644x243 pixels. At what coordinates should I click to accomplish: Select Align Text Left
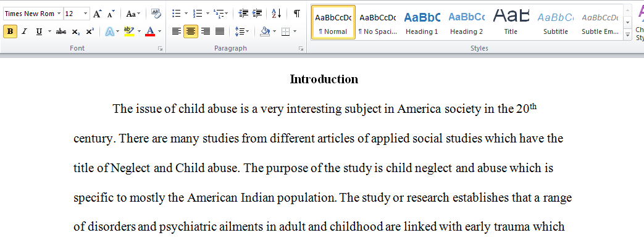click(177, 31)
